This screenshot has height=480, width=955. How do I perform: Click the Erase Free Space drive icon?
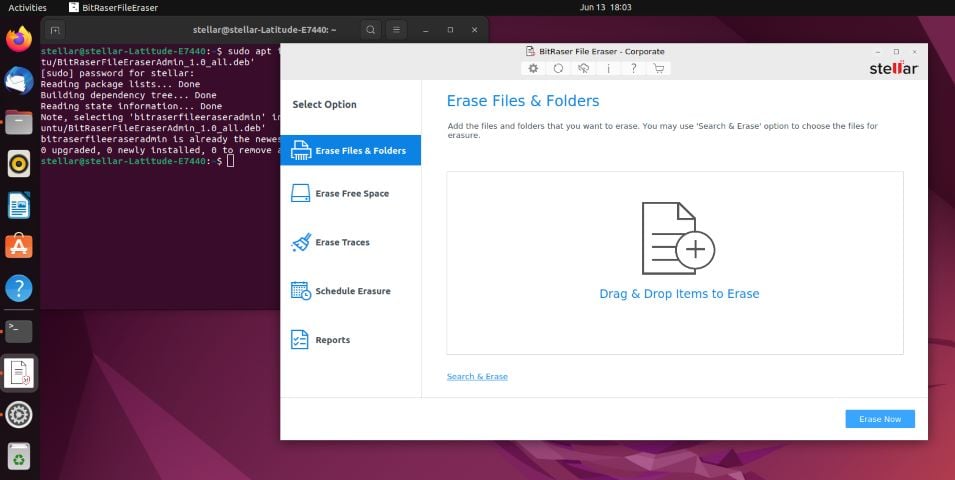[x=300, y=193]
